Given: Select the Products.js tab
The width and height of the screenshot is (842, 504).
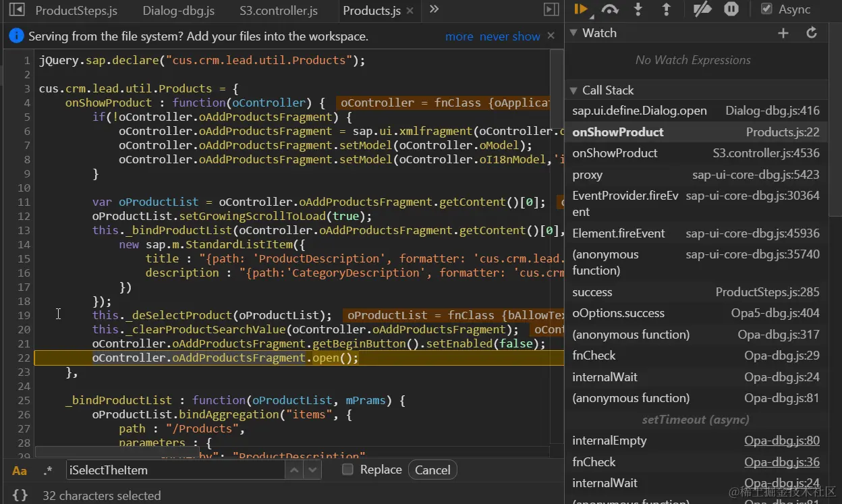Looking at the screenshot, I should pos(372,10).
